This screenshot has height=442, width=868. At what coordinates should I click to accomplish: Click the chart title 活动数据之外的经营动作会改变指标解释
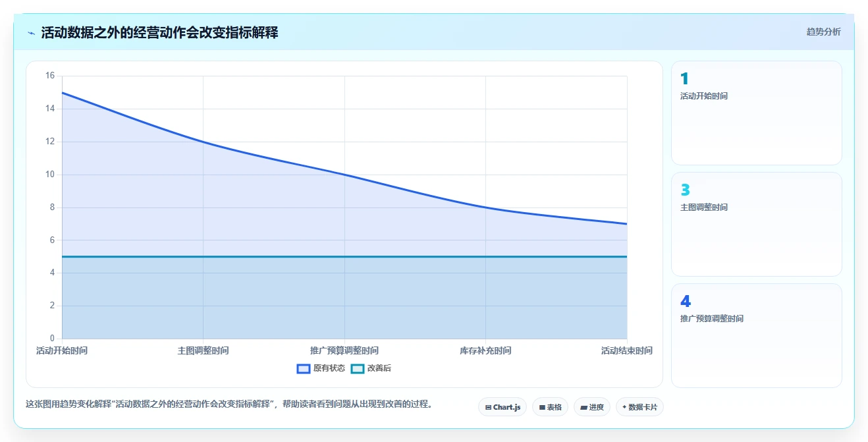pyautogui.click(x=159, y=32)
